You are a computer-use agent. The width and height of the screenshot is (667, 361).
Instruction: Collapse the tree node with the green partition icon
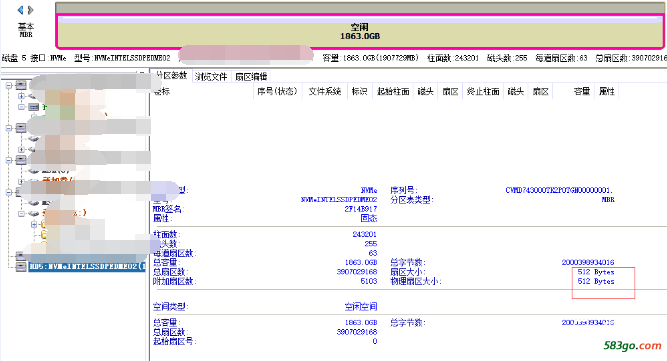[x=21, y=107]
